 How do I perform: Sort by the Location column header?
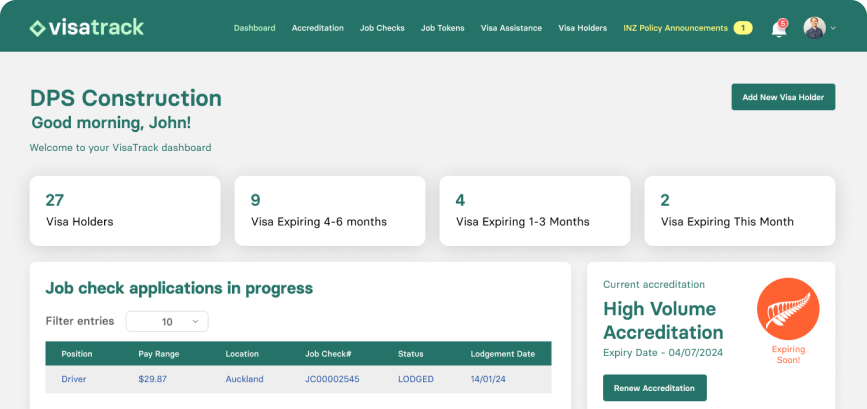tap(242, 354)
